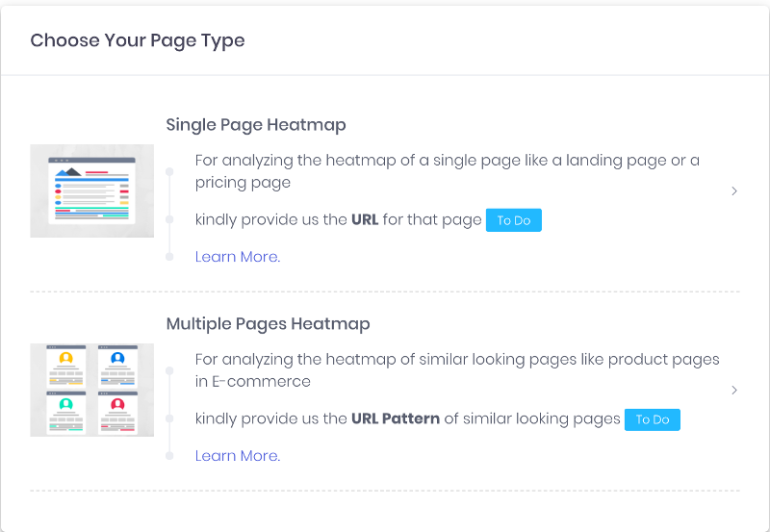The image size is (770, 532).
Task: Click the bold URL Pattern text
Action: click(x=396, y=418)
